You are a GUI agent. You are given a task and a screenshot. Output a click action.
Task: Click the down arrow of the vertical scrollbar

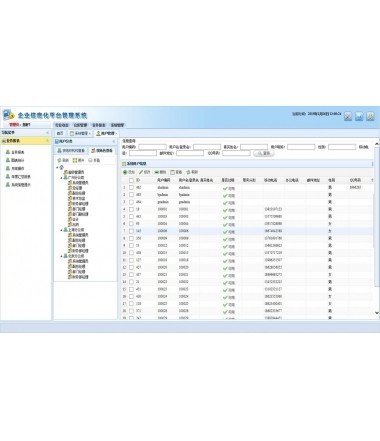point(377,313)
